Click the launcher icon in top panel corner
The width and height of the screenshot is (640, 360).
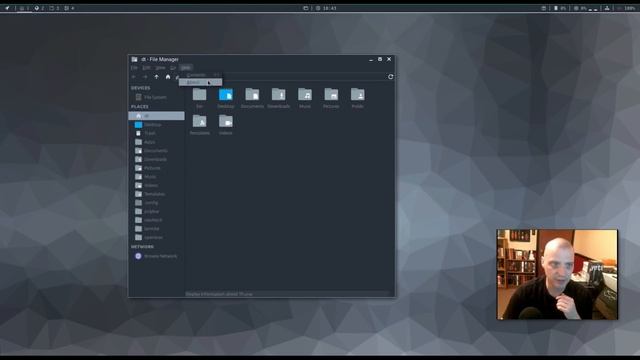tap(7, 8)
